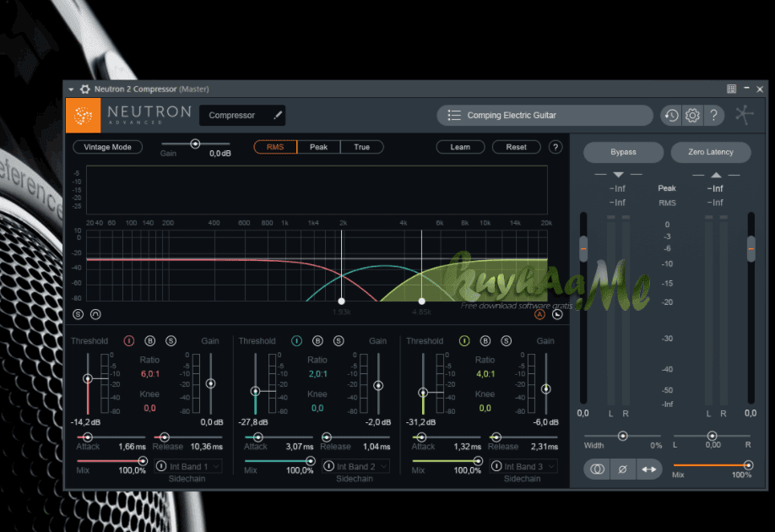The width and height of the screenshot is (775, 532).
Task: Click band 3 ratio value 4,0:1
Action: coord(485,374)
